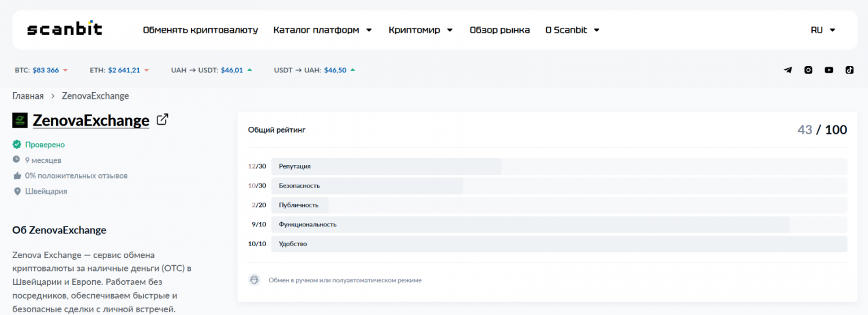Click the ZenovaExchange breadcrumb item
The image size is (868, 315).
[x=95, y=96]
